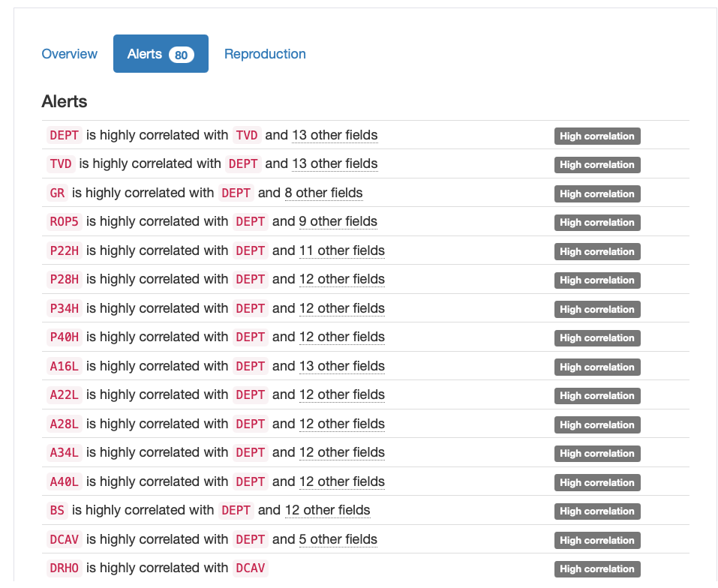Click High correlation badge in P28H row
718x588 pixels.
pyautogui.click(x=597, y=280)
